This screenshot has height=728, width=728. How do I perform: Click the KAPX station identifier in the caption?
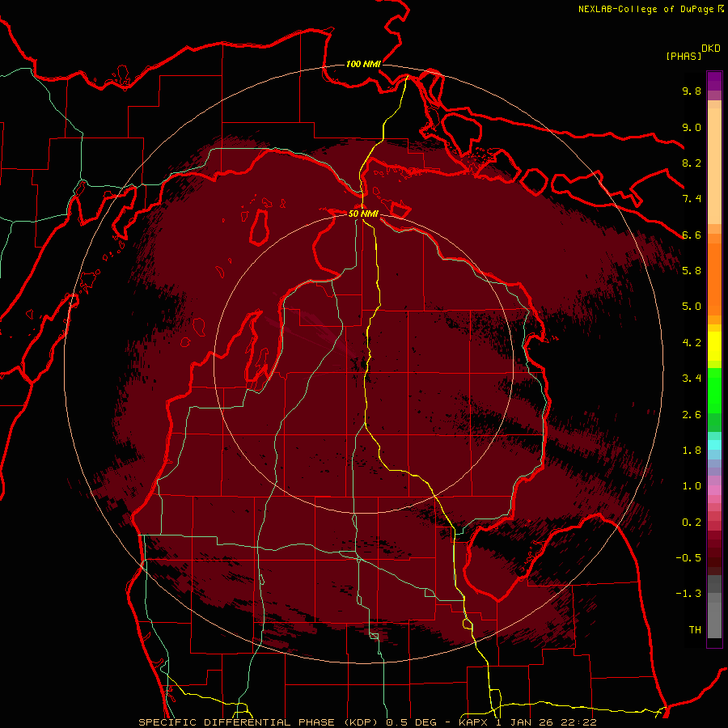tap(475, 722)
